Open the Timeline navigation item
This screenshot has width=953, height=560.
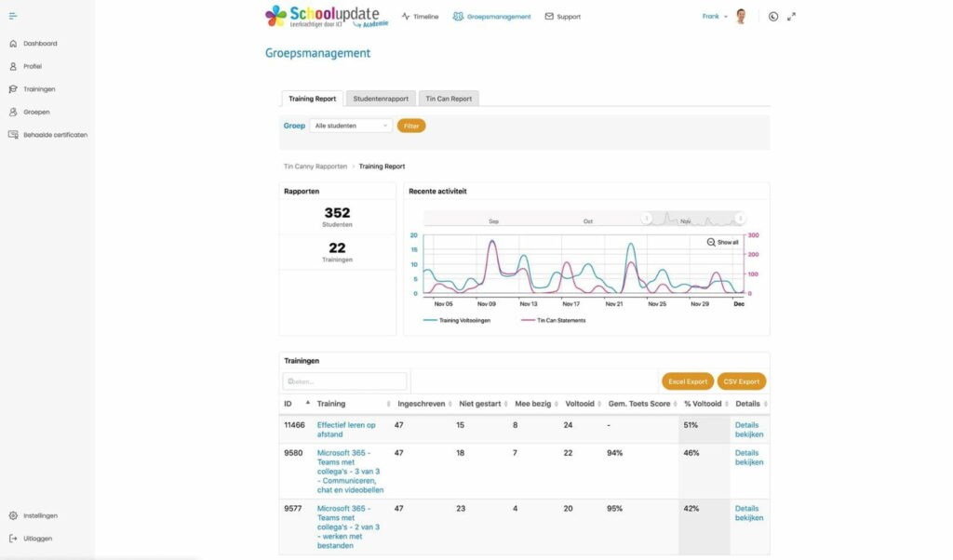420,17
